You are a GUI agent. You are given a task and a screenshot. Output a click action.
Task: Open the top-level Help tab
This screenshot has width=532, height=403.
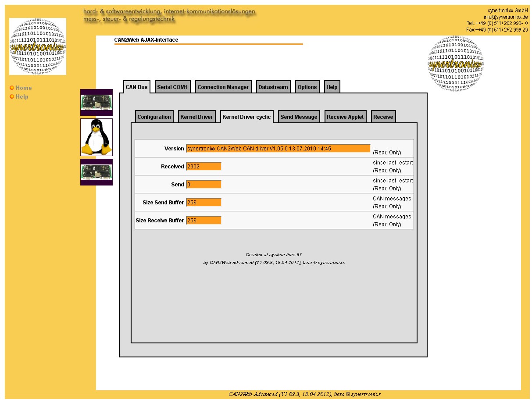pos(332,87)
